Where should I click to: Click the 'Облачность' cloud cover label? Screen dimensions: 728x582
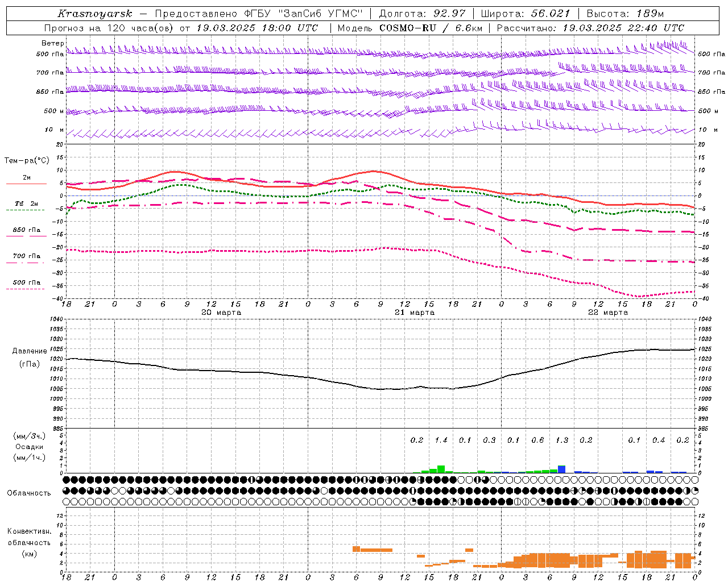point(29,493)
